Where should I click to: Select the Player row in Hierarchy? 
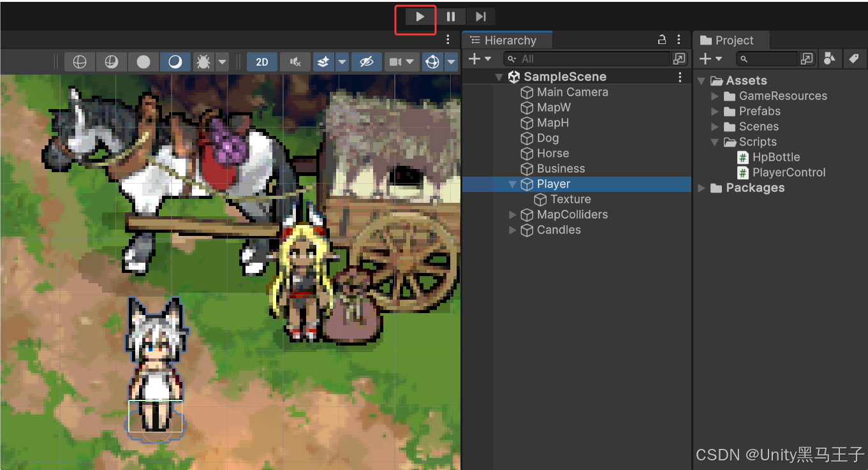(577, 184)
